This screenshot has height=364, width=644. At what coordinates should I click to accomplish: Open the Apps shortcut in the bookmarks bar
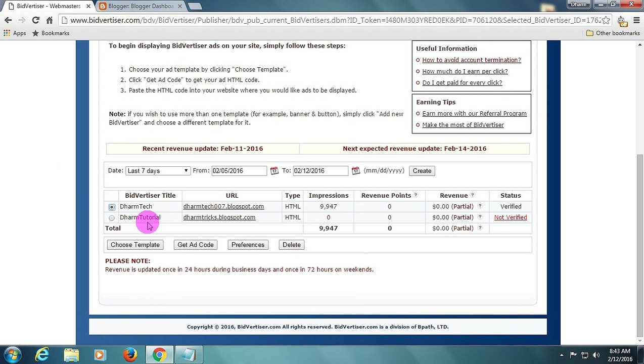(x=15, y=33)
